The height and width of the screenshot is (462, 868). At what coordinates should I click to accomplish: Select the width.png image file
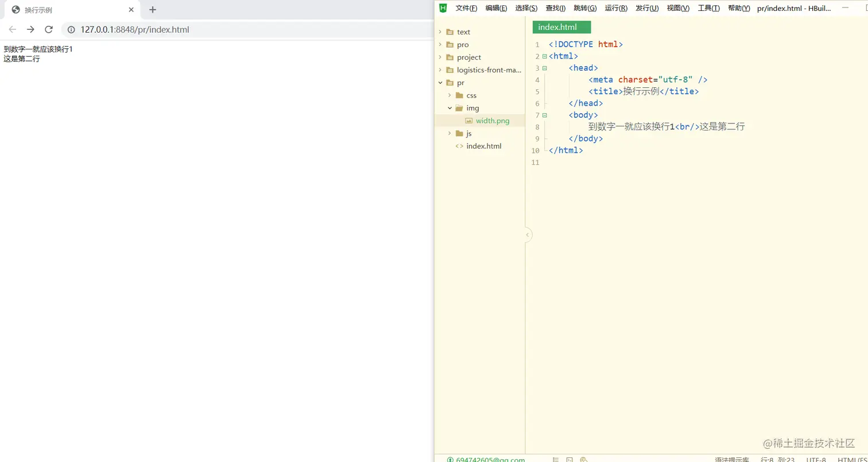pos(492,121)
